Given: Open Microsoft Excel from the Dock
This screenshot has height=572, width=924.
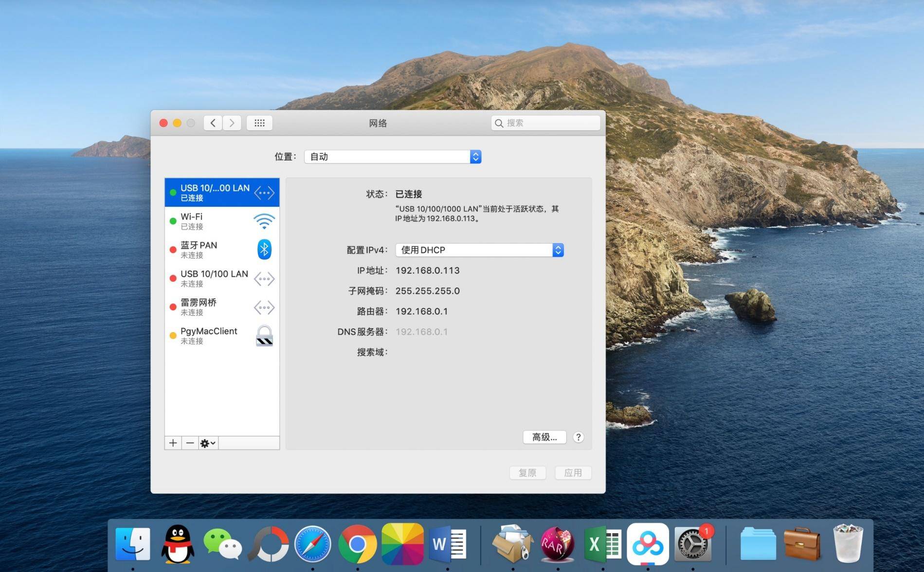Looking at the screenshot, I should click(x=602, y=543).
